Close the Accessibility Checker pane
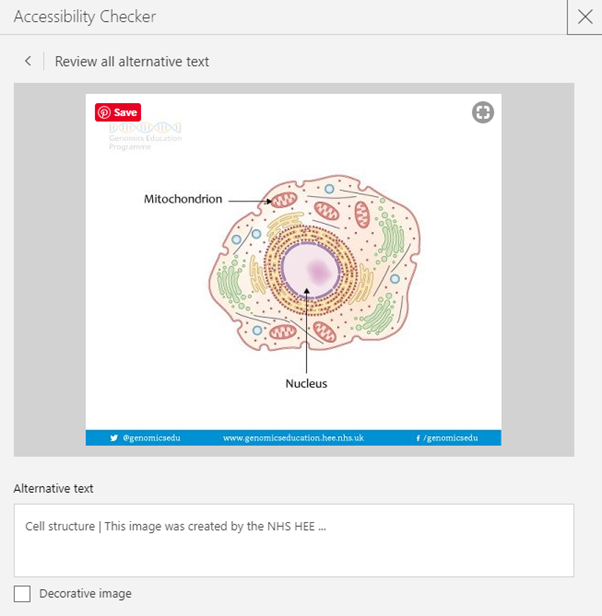Viewport: 602px width, 616px height. click(x=584, y=17)
